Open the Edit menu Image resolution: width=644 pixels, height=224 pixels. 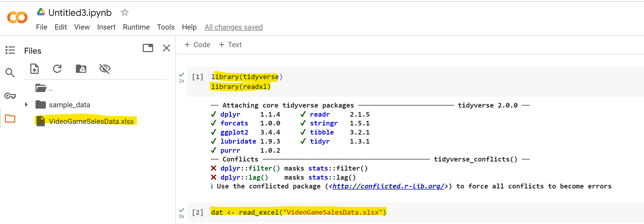[61, 27]
